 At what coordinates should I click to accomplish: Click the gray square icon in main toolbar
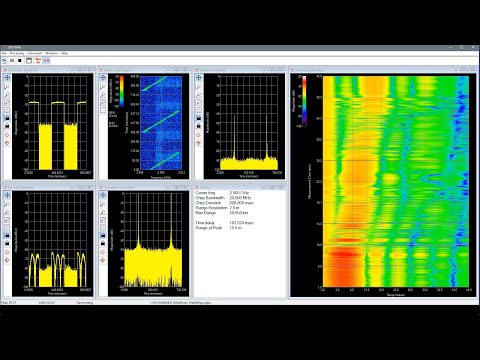tap(12, 61)
